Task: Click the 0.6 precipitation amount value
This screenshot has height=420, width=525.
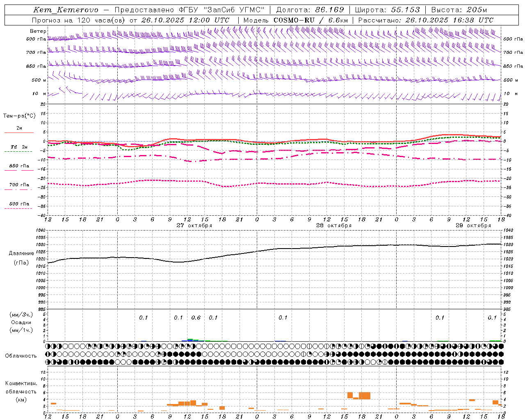Action: (x=196, y=317)
